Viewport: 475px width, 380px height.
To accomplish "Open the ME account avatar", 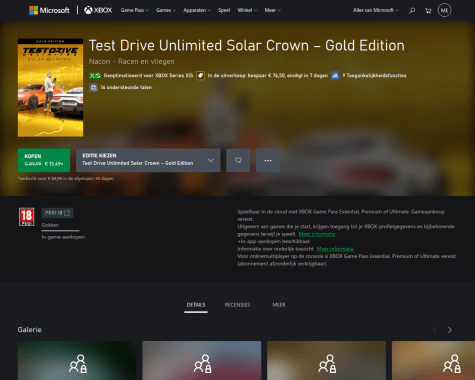I will 444,10.
